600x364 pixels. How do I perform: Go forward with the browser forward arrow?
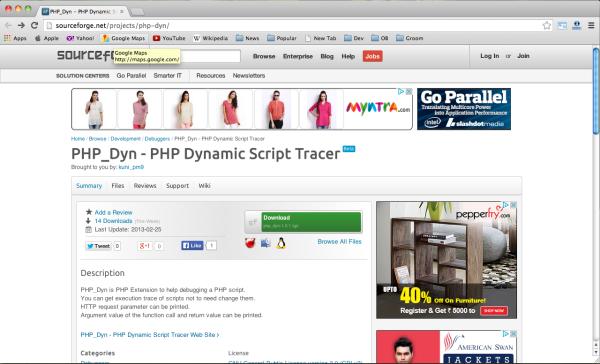click(21, 25)
